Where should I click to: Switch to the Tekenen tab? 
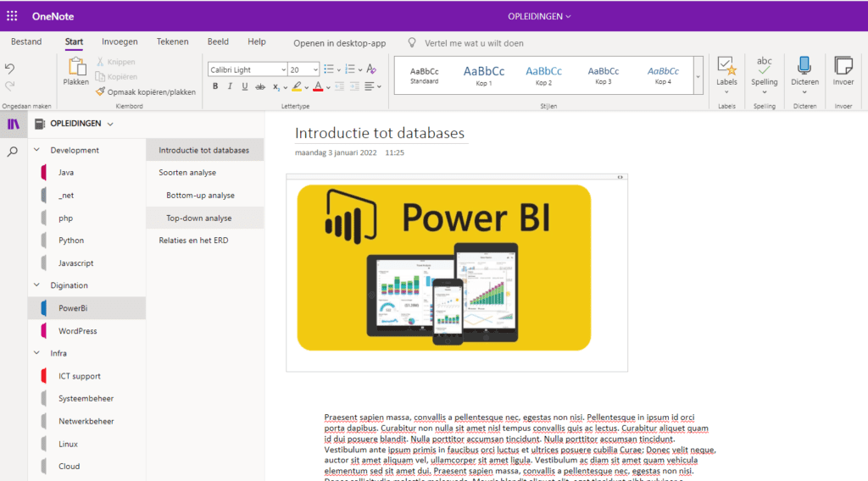tap(172, 41)
